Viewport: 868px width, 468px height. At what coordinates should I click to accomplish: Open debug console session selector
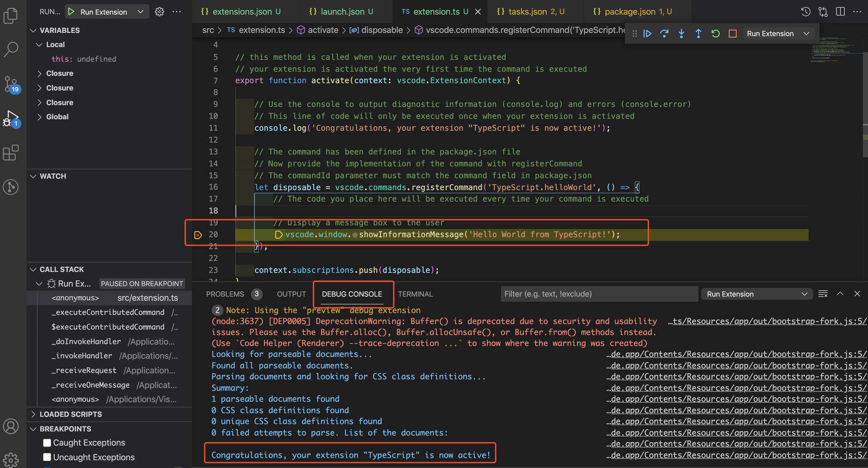[x=757, y=294]
